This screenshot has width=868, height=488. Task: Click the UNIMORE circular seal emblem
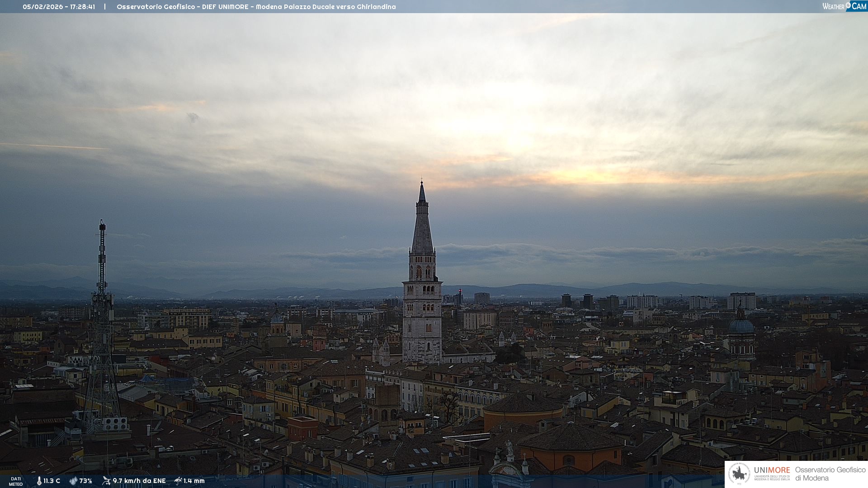(739, 474)
